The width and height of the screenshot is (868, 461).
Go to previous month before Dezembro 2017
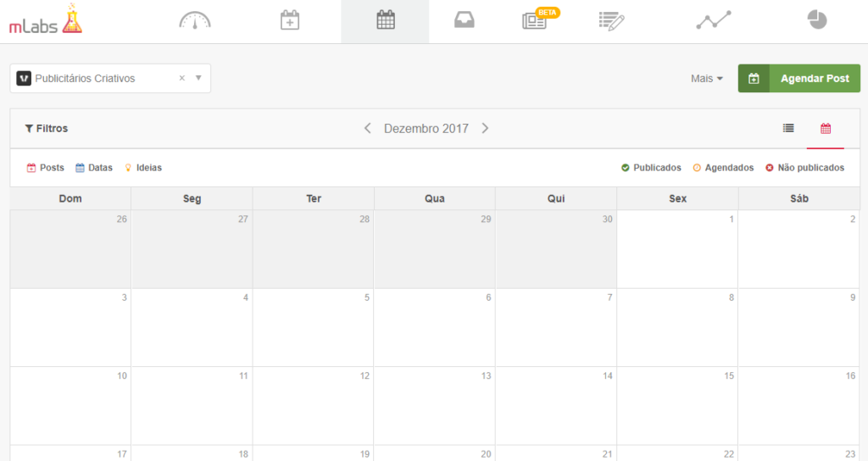pyautogui.click(x=368, y=129)
